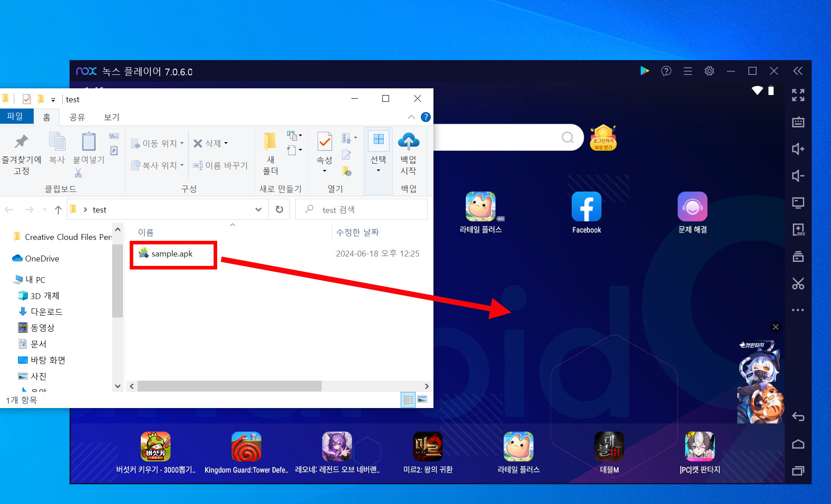Toggle Nox fullscreen icon

[798, 95]
